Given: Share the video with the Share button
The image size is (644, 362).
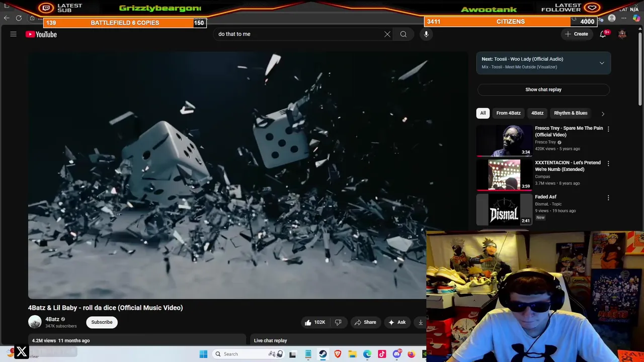Looking at the screenshot, I should pyautogui.click(x=366, y=322).
